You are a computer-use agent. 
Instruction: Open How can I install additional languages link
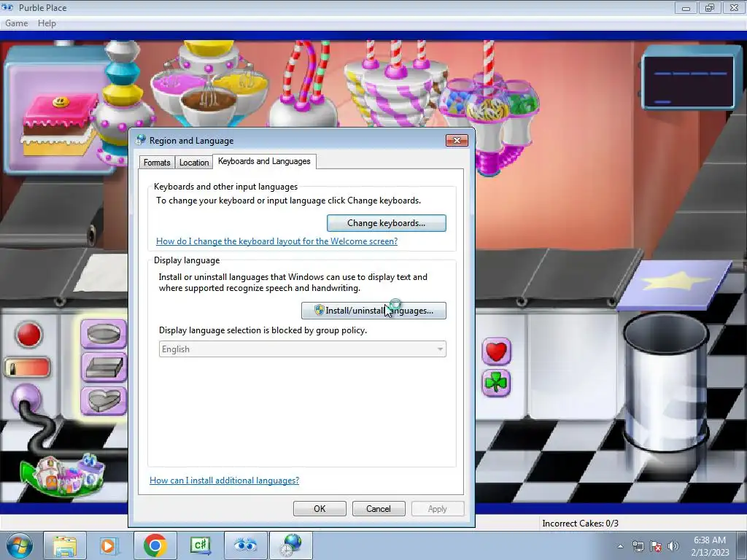pyautogui.click(x=225, y=480)
